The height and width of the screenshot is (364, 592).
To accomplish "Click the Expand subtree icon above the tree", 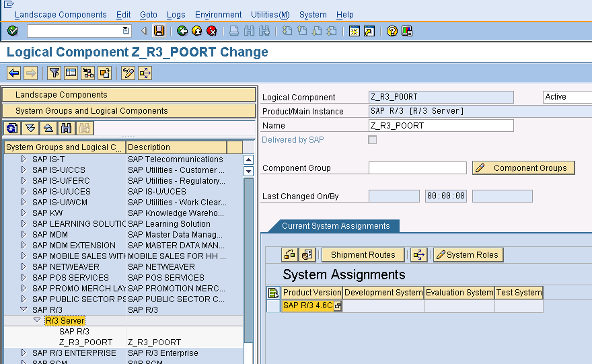I will click(x=30, y=128).
